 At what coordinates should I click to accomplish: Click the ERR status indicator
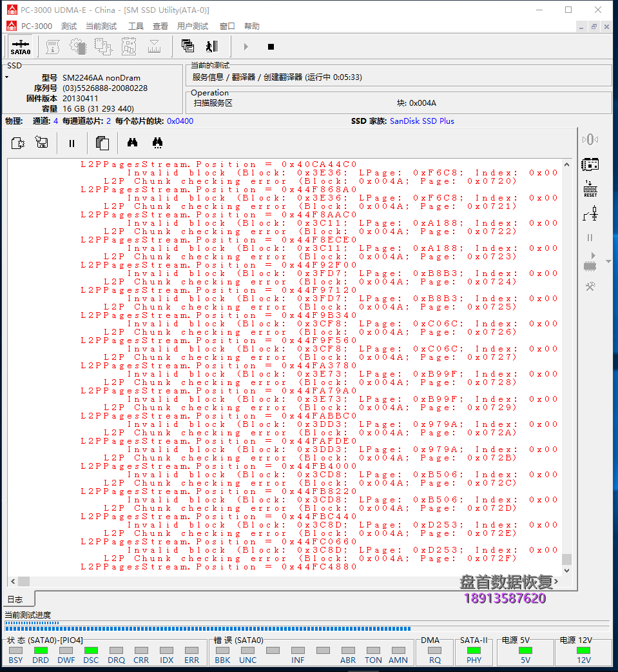click(x=191, y=651)
